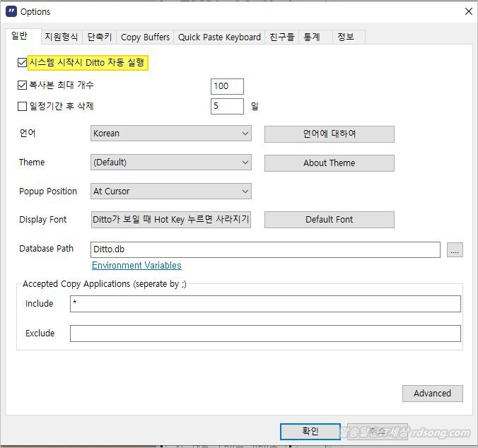Viewport: 478px width, 448px height.
Task: Toggle the 시스템 시작시 Ditto 자동 실행 checkbox
Action: coord(22,63)
